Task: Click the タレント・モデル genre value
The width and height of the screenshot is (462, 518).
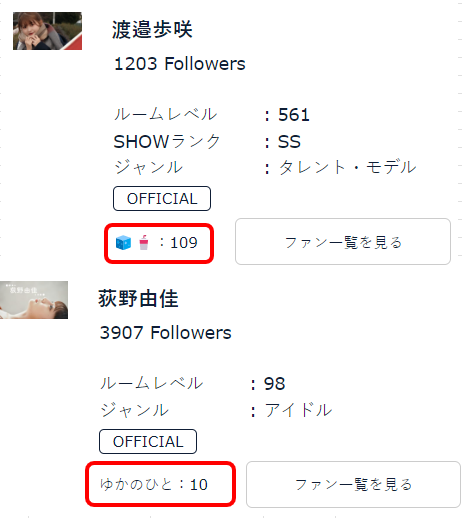Action: [347, 167]
